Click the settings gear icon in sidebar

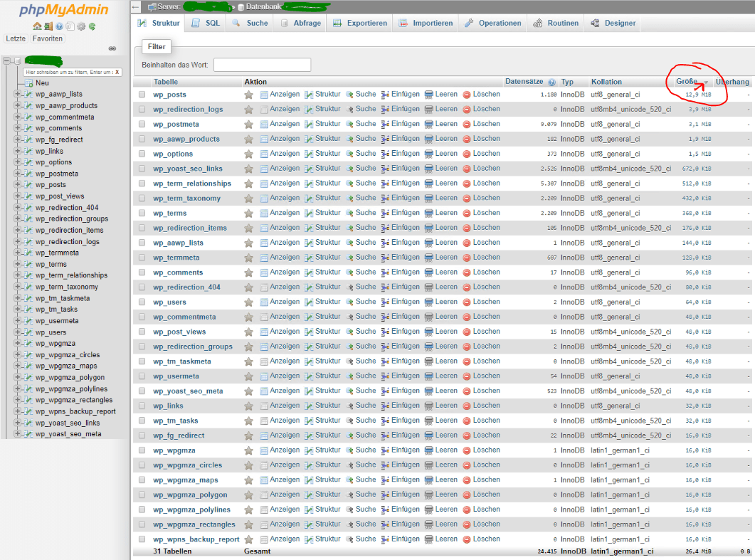point(81,26)
